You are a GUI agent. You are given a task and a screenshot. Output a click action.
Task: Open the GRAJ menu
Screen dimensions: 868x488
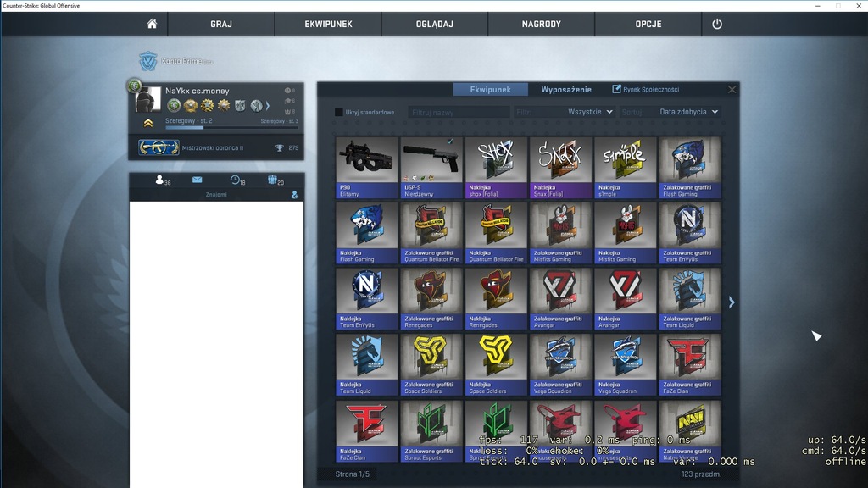221,24
